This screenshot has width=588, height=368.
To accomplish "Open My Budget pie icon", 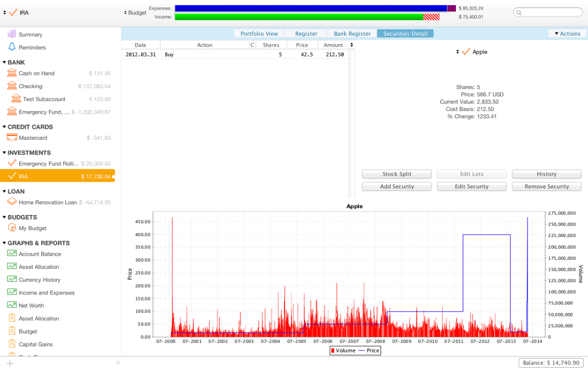I will [12, 228].
